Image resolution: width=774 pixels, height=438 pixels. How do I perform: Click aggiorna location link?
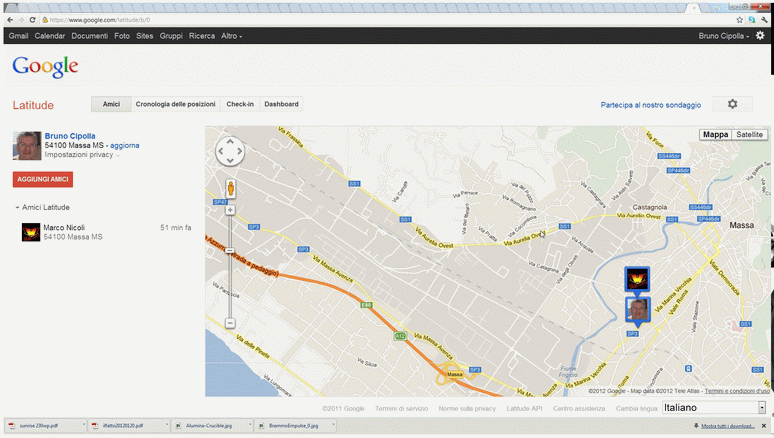coord(124,146)
